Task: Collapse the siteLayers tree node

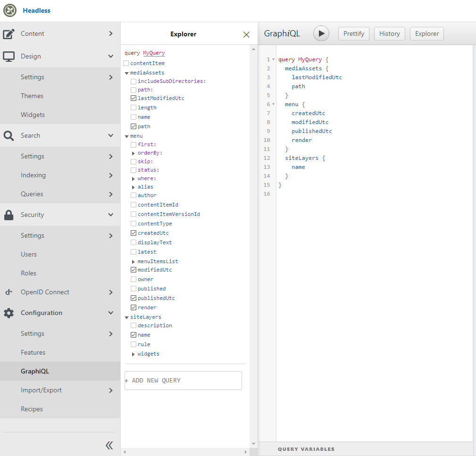Action: click(126, 317)
